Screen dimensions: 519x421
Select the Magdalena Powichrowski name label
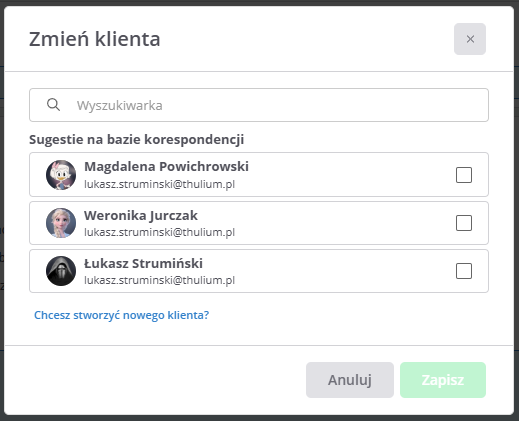pos(166,166)
